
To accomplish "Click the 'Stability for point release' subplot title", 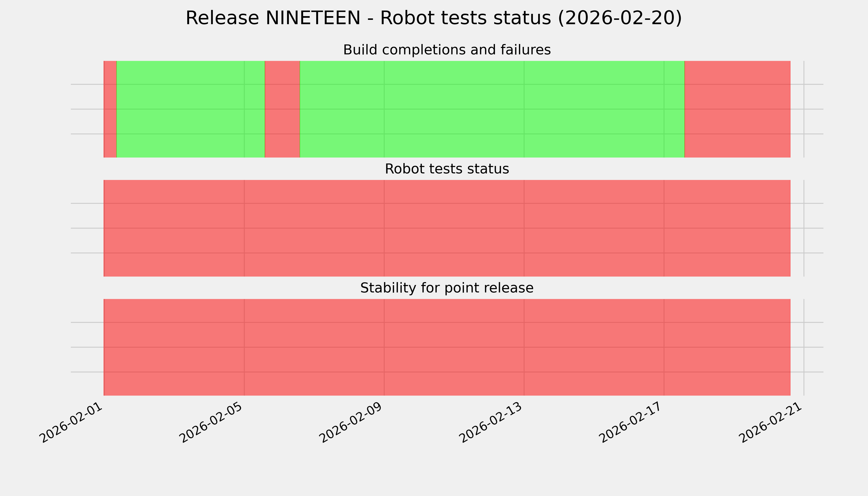I will (x=447, y=288).
